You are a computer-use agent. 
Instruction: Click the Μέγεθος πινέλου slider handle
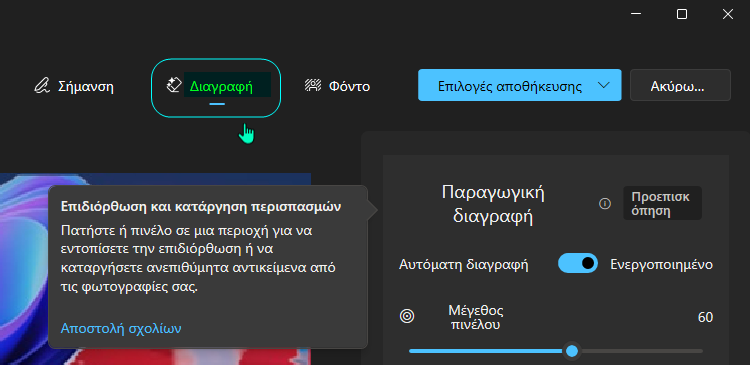[x=572, y=352]
